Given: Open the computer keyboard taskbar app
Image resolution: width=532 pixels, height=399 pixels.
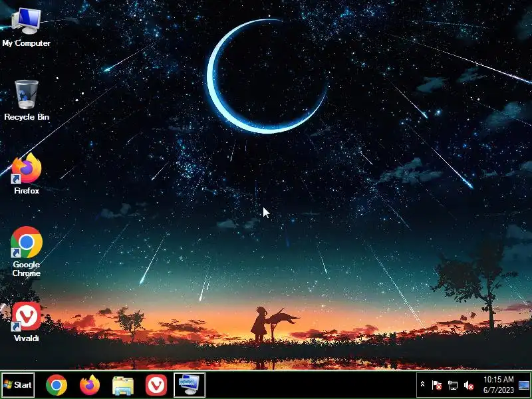Looking at the screenshot, I should (x=190, y=385).
